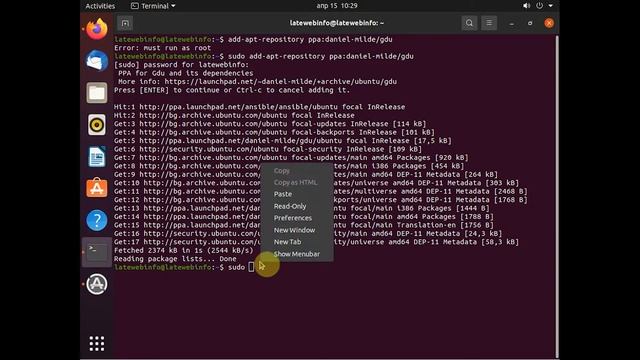This screenshot has height=360, width=640.
Task: Open Software Updater dock icon
Action: coord(97,284)
